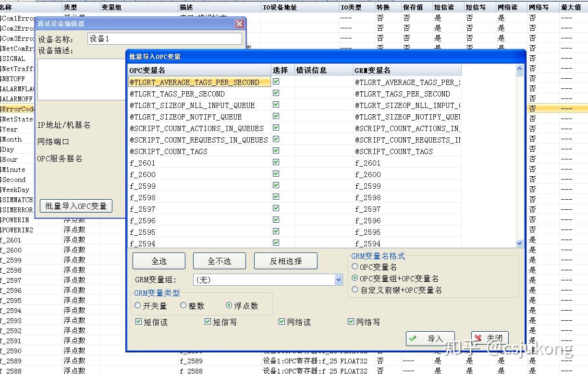
Task: Select all variables with the 全选 button
Action: [x=159, y=261]
